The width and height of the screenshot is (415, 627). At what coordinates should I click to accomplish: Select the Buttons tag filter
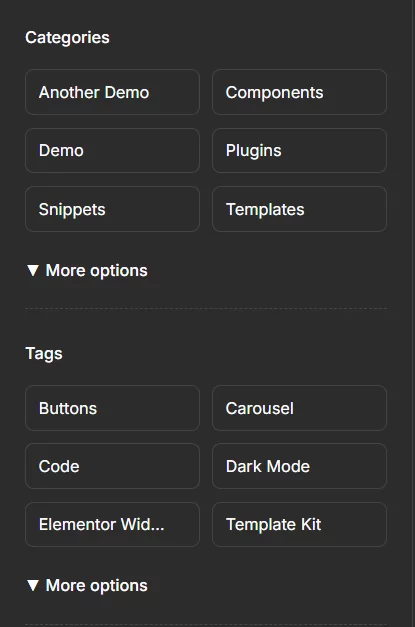click(x=112, y=408)
